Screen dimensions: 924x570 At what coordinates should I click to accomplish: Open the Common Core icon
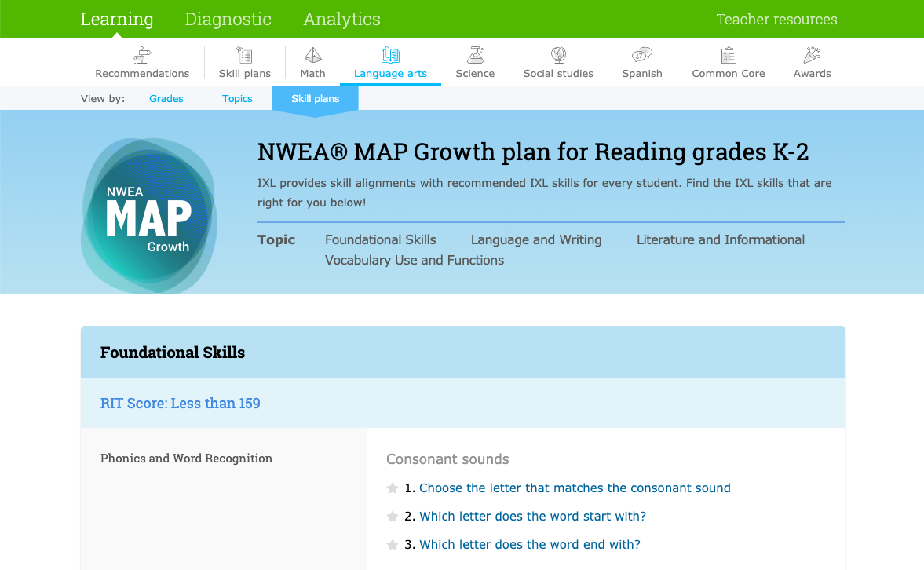click(728, 55)
